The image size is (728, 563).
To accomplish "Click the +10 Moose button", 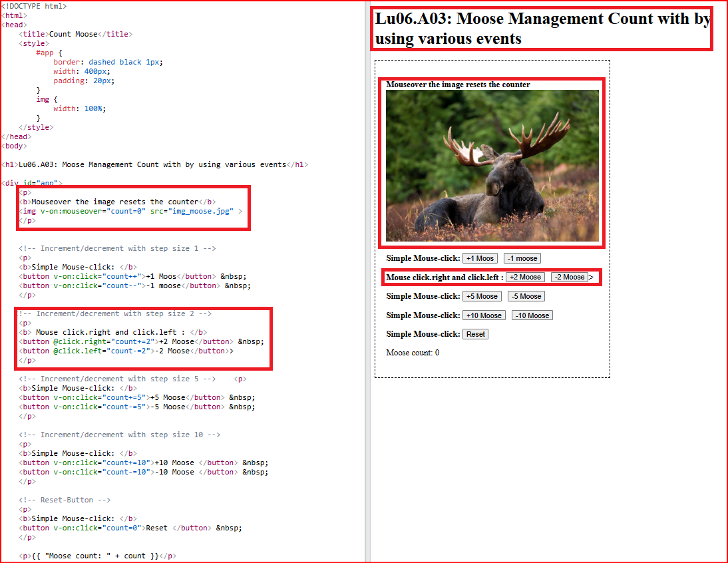I will click(483, 315).
